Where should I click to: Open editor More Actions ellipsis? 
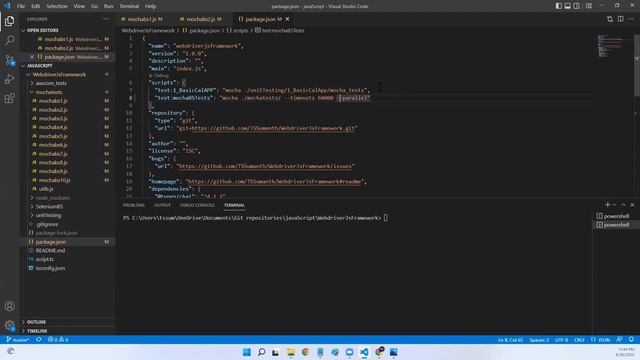coord(631,19)
